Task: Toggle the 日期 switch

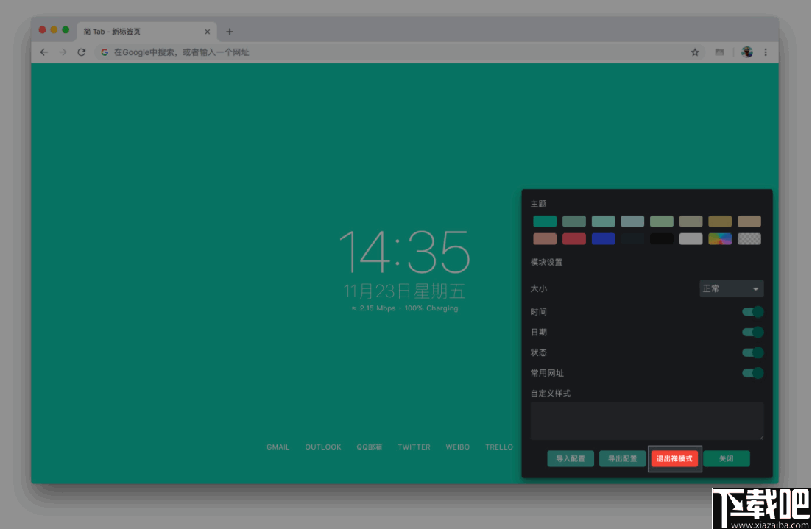Action: click(x=753, y=333)
